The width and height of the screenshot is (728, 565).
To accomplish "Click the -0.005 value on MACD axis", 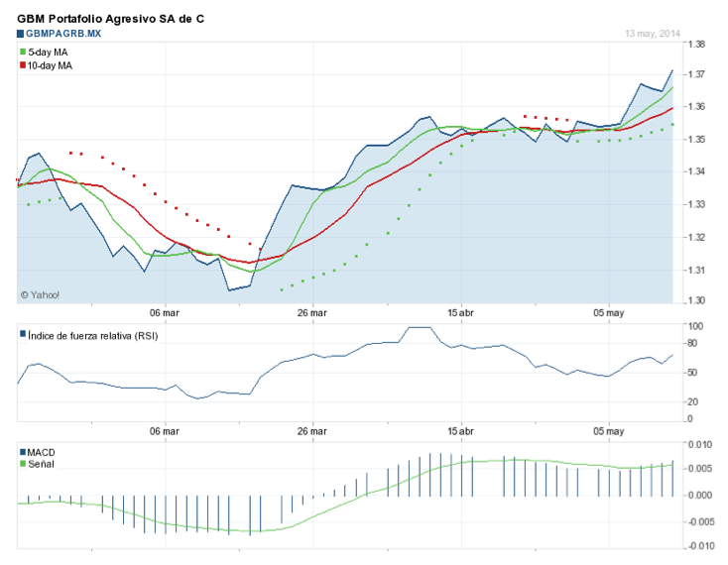I will tap(699, 522).
